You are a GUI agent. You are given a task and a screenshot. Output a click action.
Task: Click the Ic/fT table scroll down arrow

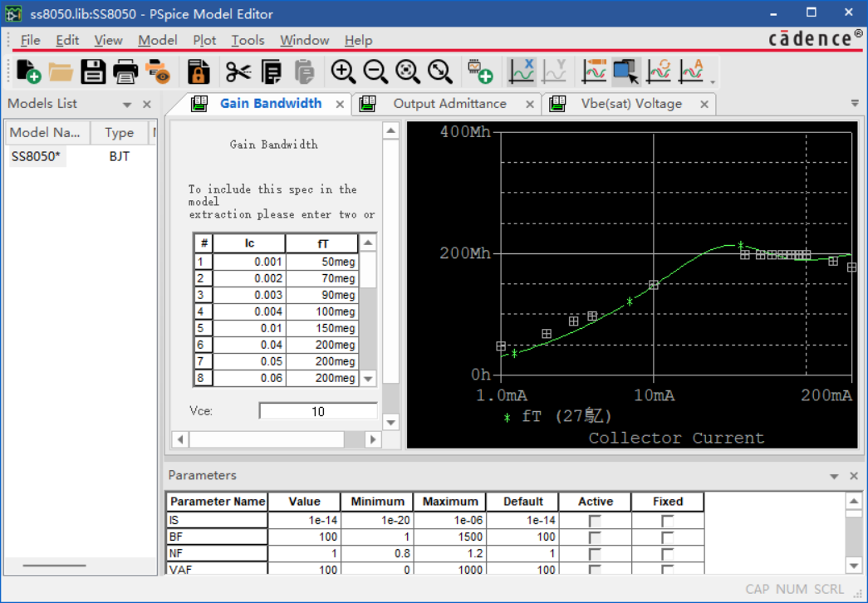point(368,379)
